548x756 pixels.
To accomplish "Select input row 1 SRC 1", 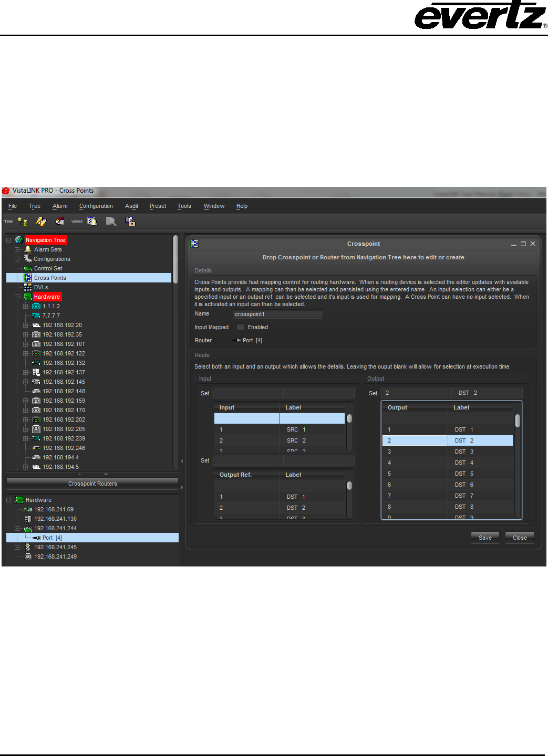I will tap(280, 429).
